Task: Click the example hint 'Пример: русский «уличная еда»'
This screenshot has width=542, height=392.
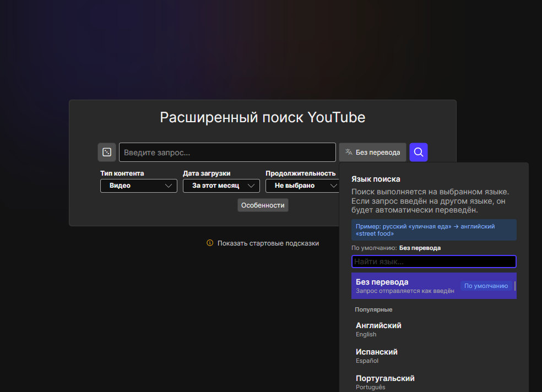Action: point(434,230)
